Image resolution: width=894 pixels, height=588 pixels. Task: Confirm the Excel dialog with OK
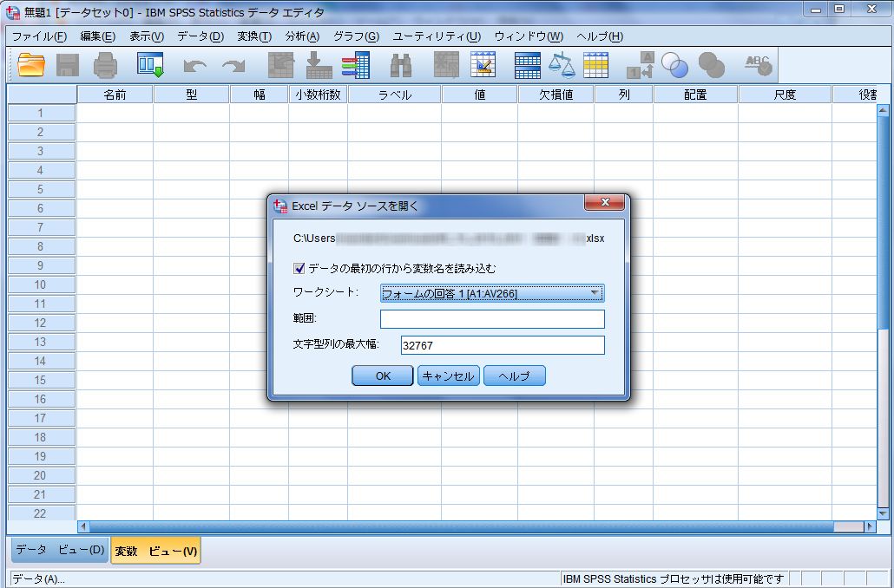click(383, 376)
